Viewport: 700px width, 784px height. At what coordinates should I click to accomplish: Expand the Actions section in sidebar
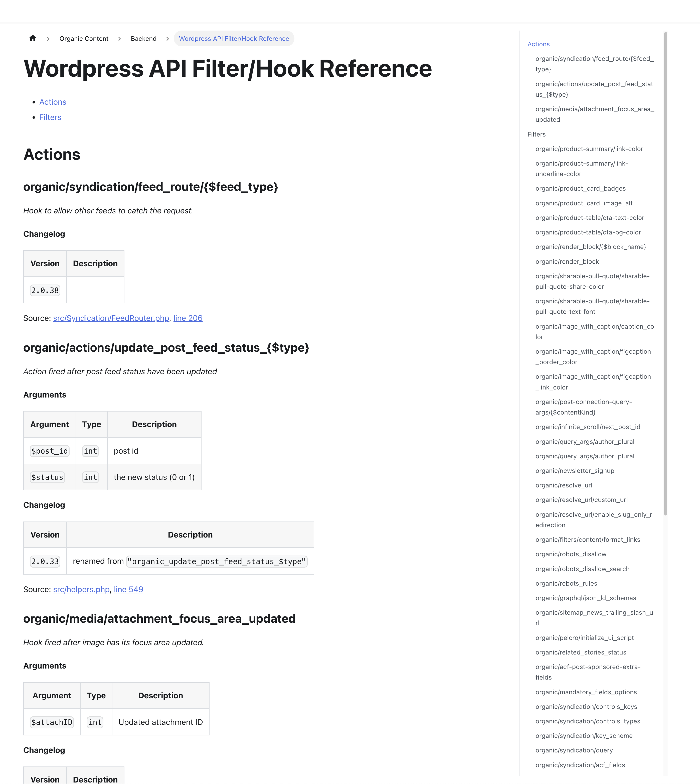pyautogui.click(x=539, y=44)
